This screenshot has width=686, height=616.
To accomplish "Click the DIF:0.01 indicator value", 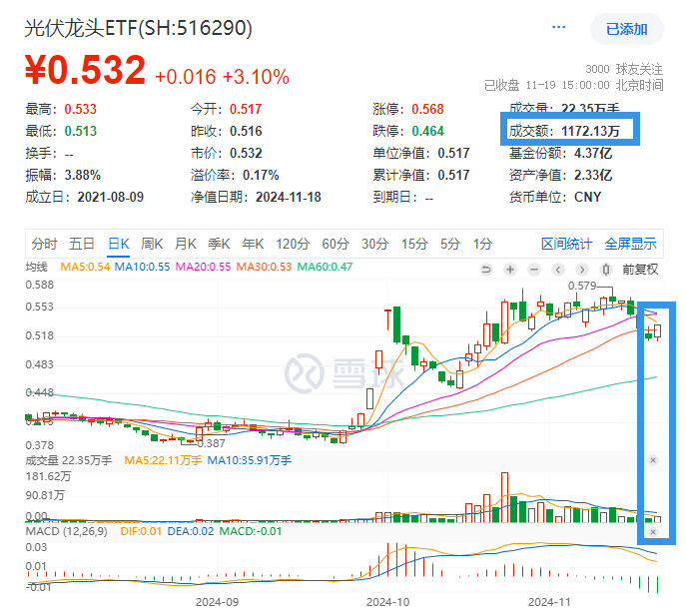I will [141, 531].
